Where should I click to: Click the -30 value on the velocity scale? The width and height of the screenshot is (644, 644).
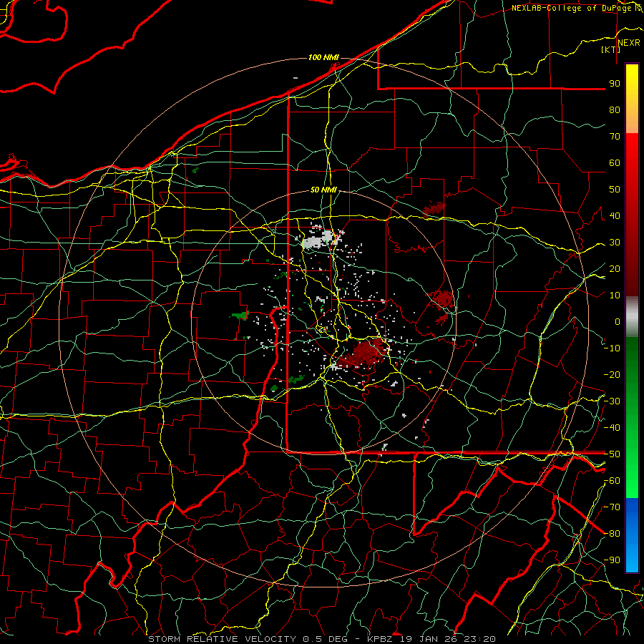(x=612, y=401)
